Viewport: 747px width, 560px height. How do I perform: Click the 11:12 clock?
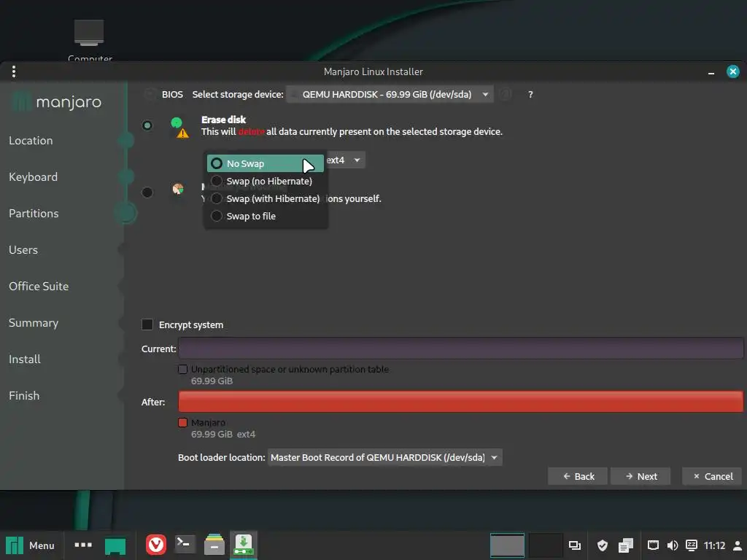[x=714, y=545]
